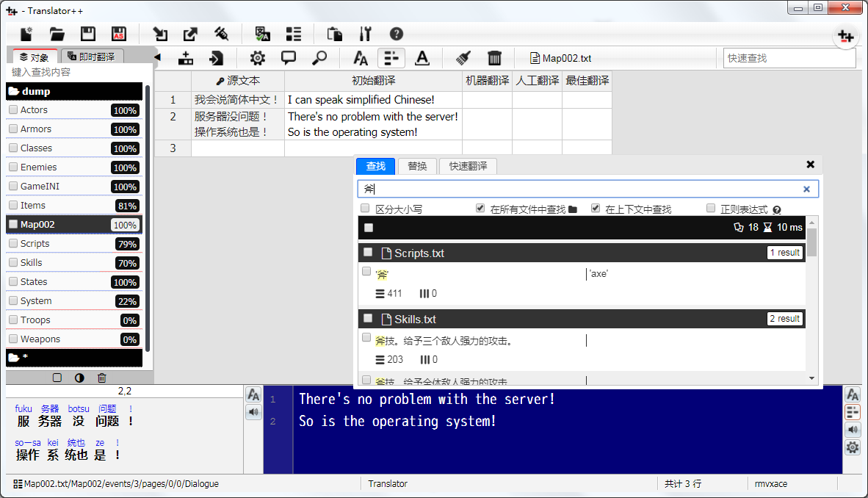This screenshot has width=868, height=498.
Task: Click the '2 result' badge for Skills.txt
Action: 785,319
